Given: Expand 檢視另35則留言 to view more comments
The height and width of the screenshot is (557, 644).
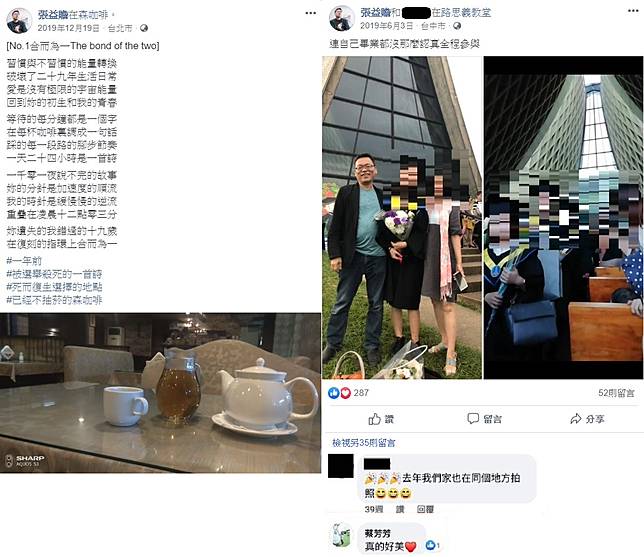Looking at the screenshot, I should pos(363,443).
